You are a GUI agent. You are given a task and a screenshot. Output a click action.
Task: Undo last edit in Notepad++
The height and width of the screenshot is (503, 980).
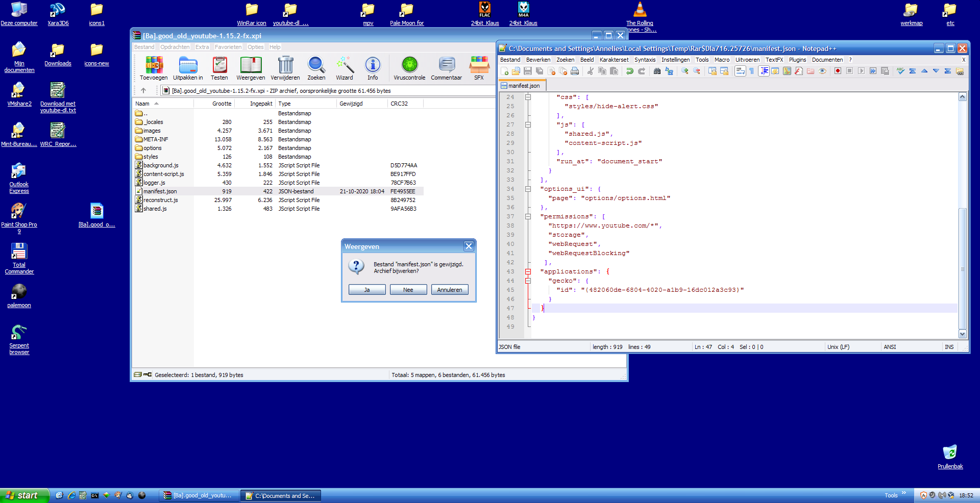(630, 71)
